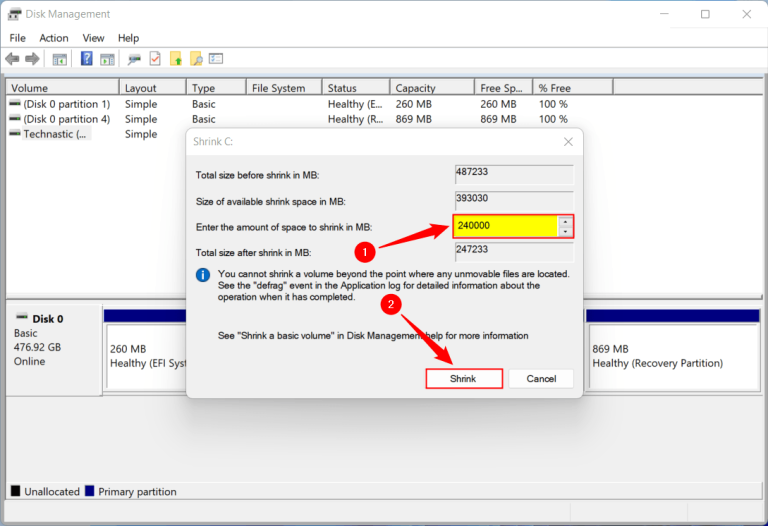Close the Shrink C: dialog
This screenshot has height=526, width=768.
[568, 142]
